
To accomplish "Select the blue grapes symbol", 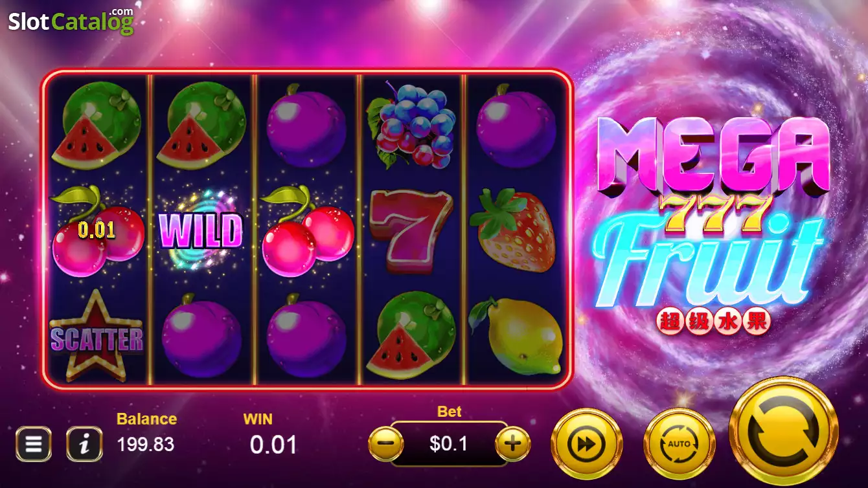I will point(409,124).
